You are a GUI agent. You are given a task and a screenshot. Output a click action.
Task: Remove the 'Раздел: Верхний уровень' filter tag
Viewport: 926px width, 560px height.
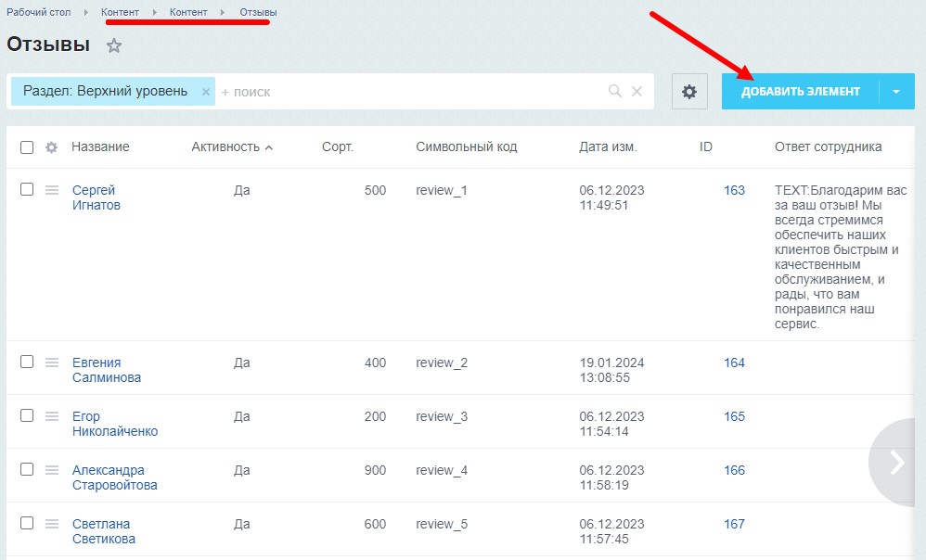(x=206, y=92)
